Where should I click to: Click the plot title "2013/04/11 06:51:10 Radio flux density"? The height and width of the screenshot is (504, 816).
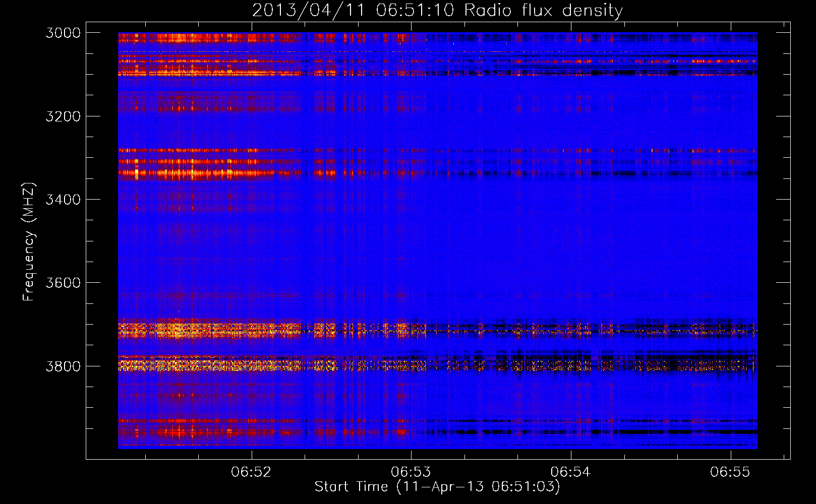(x=437, y=11)
